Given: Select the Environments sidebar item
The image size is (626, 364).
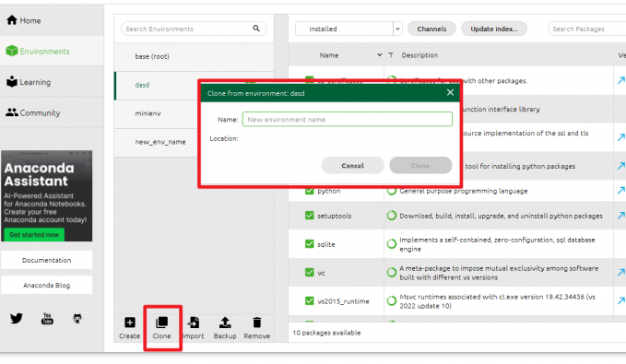Looking at the screenshot, I should coord(38,51).
